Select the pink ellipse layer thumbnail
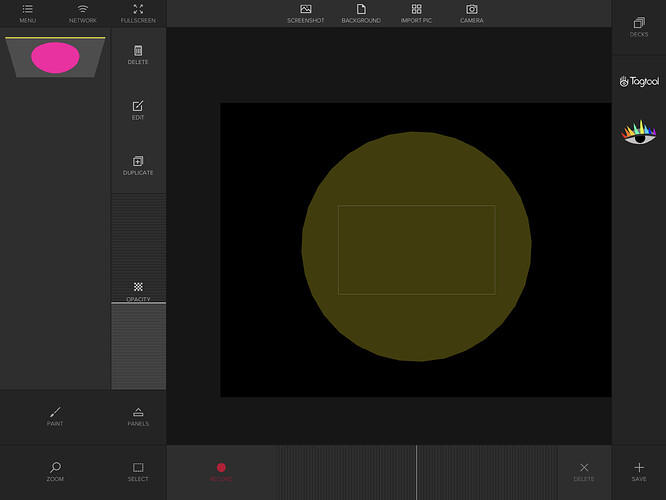The image size is (666, 500). 55,58
